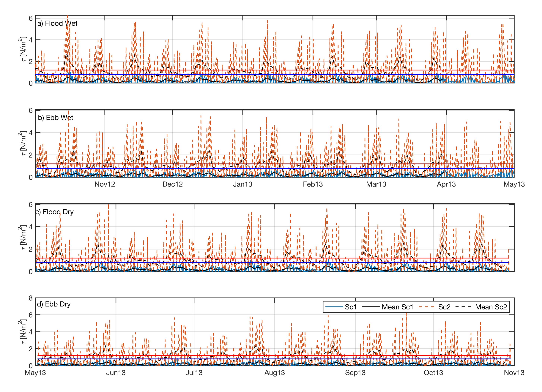542x392 pixels.
Task: Click the 'c) Flood Dry' panel title
Action: point(54,212)
